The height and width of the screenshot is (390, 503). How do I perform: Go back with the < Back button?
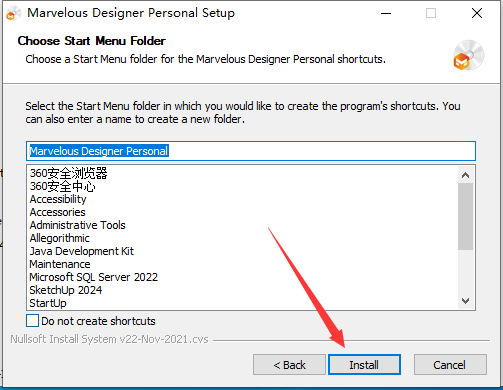(289, 365)
